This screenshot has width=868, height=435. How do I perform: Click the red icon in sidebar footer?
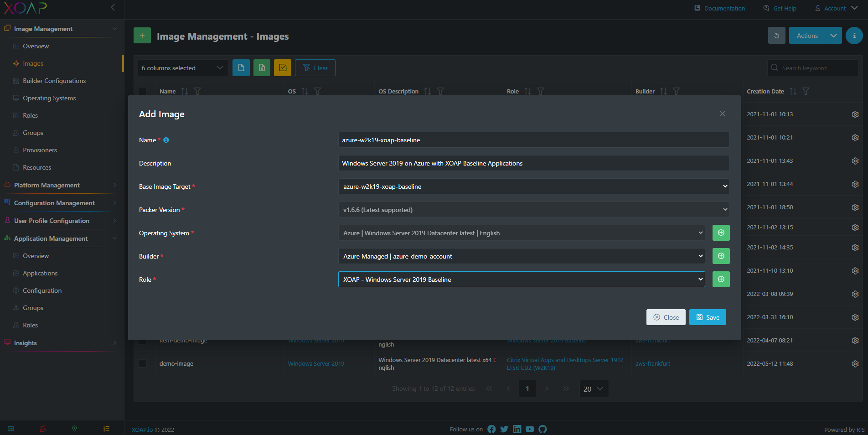(43, 429)
